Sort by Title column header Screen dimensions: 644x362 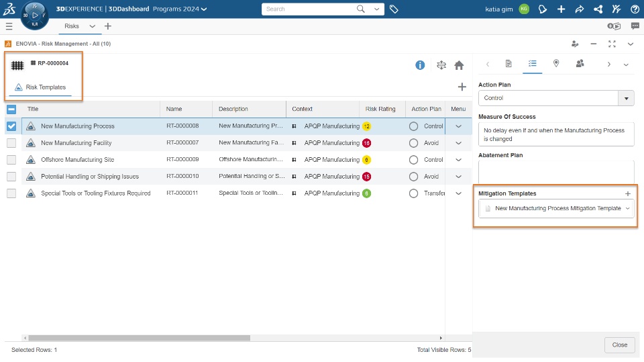[x=33, y=109]
